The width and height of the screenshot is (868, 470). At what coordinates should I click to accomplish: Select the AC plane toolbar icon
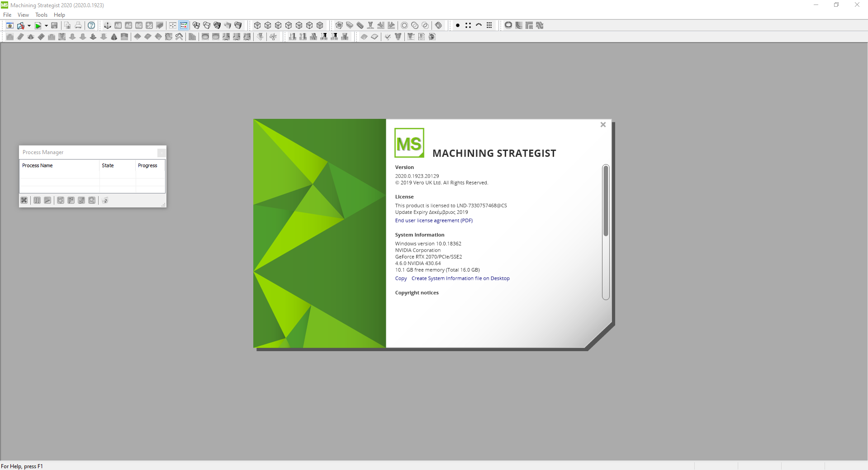pos(128,25)
